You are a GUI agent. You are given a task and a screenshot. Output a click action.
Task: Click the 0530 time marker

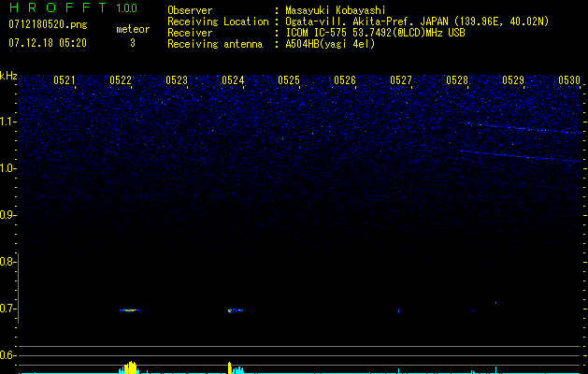click(569, 80)
